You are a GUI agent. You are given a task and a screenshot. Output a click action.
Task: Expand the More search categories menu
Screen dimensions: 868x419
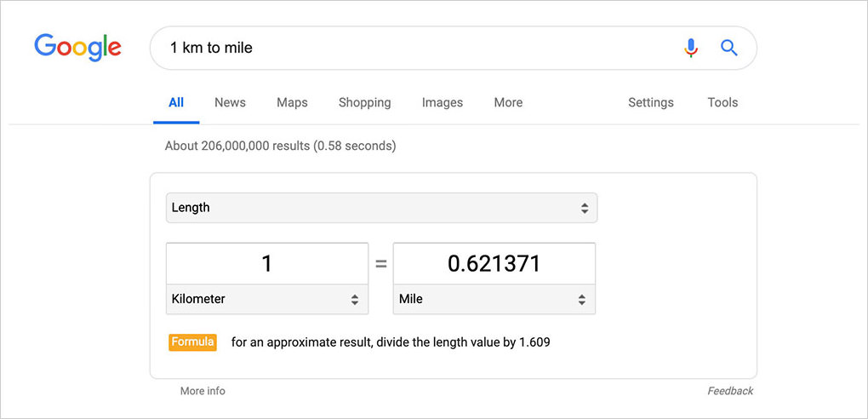click(508, 102)
